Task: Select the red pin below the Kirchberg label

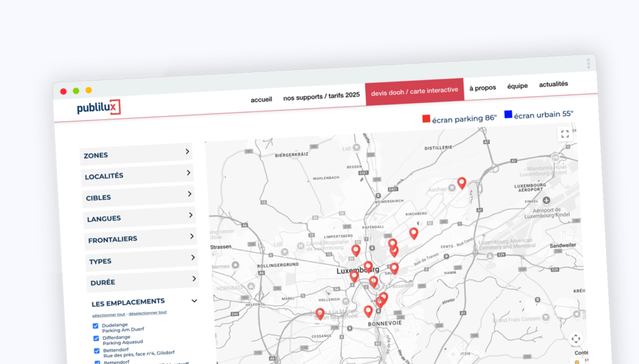Action: tap(413, 234)
